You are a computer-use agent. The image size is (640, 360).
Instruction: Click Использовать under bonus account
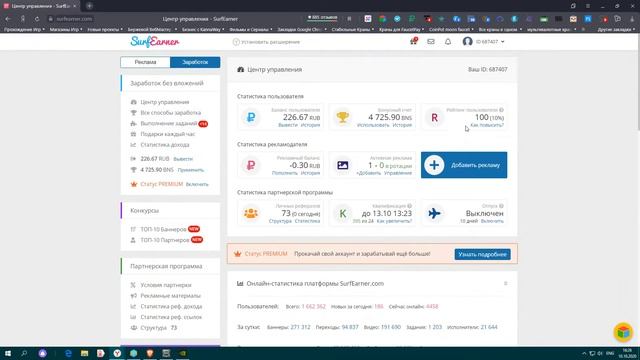click(373, 125)
